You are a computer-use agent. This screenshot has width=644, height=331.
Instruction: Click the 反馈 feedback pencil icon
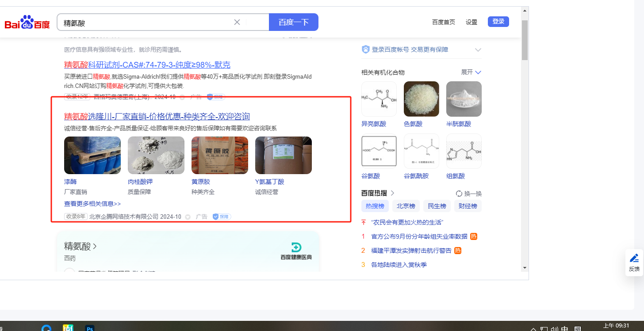pos(634,259)
